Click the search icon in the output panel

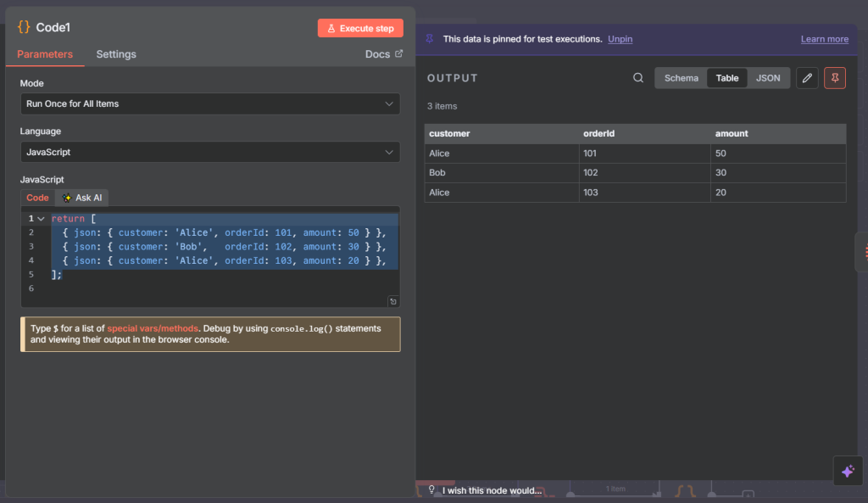point(638,78)
